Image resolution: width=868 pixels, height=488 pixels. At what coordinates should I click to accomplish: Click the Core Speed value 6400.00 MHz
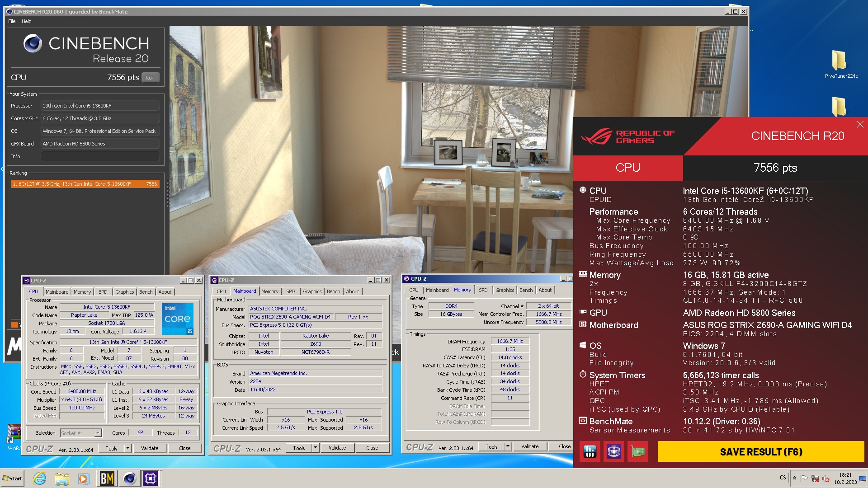tap(82, 392)
